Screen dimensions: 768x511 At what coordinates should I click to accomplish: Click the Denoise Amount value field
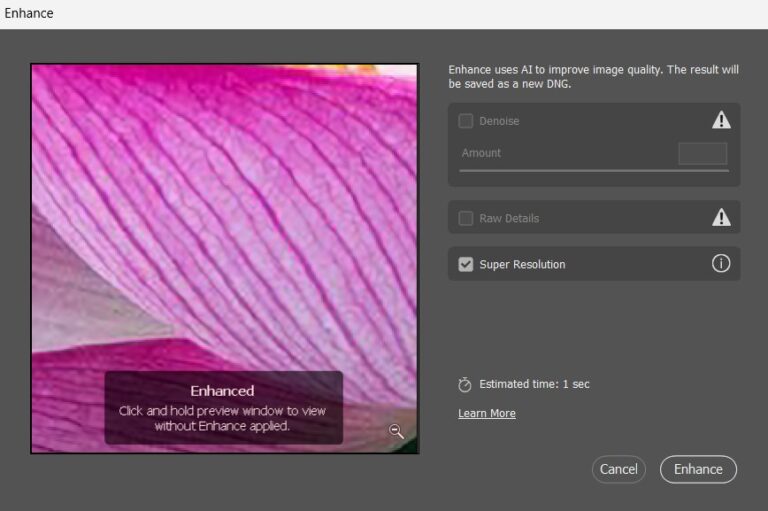(x=702, y=153)
